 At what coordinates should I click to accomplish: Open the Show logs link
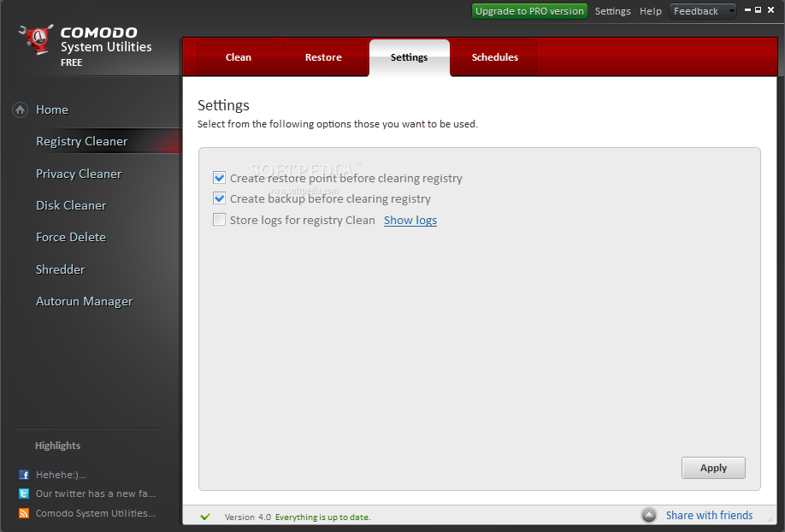pos(410,221)
